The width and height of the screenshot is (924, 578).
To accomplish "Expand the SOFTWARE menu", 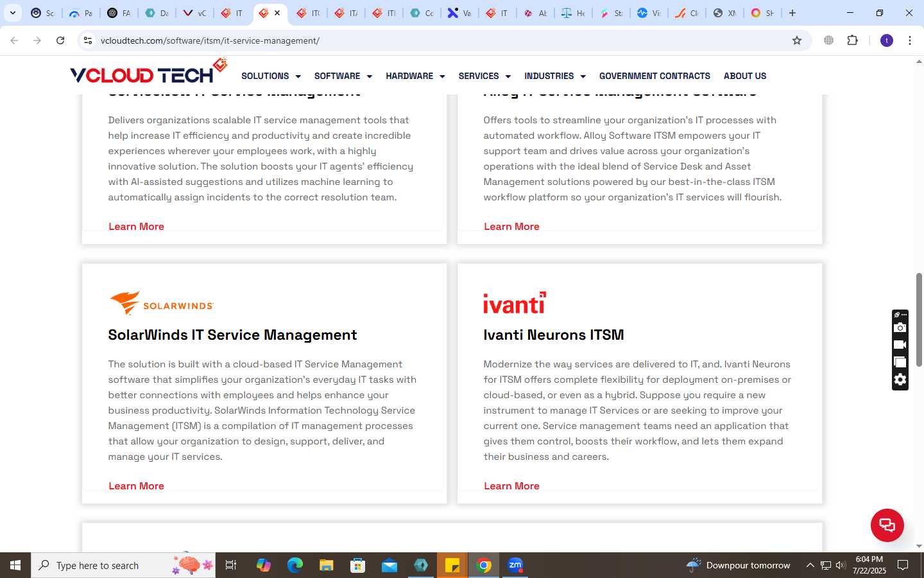I will [343, 76].
